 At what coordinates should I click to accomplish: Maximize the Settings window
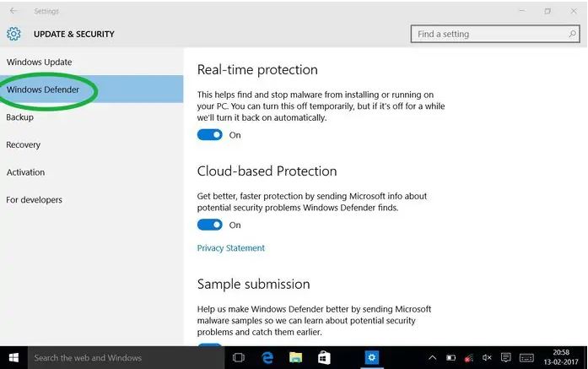coord(548,11)
